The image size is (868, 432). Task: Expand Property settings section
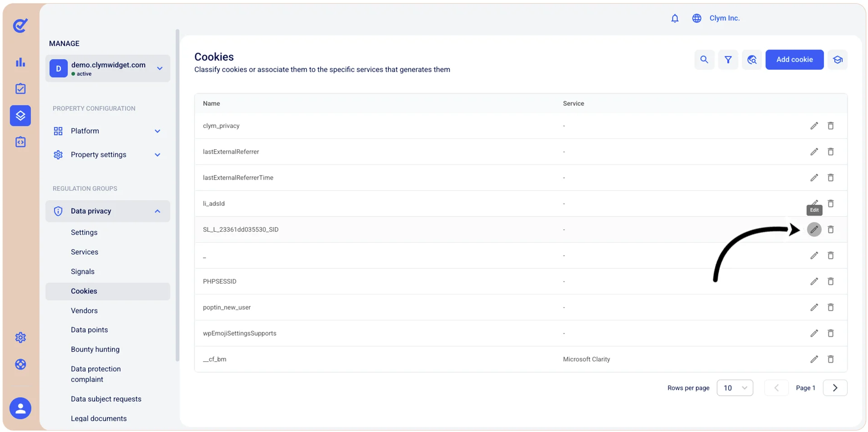[108, 155]
